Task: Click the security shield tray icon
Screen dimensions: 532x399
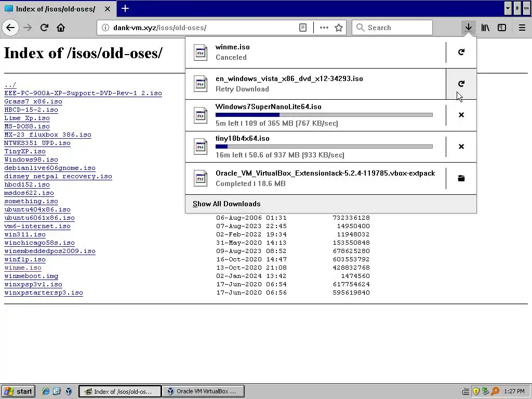Action: [476, 391]
